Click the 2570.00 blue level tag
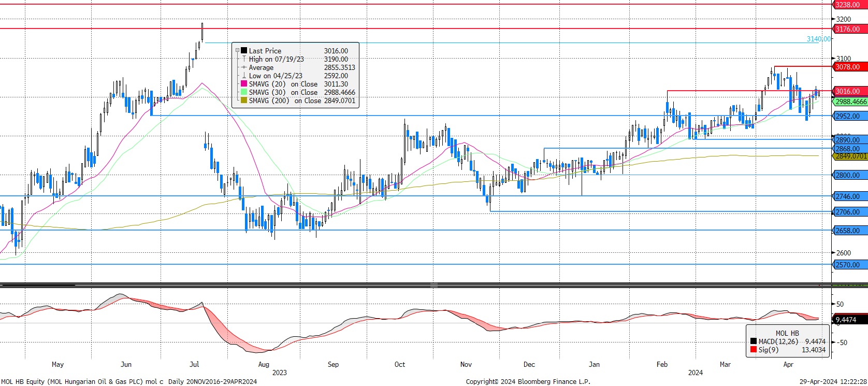Screen dimensions: 868x386 coord(849,265)
